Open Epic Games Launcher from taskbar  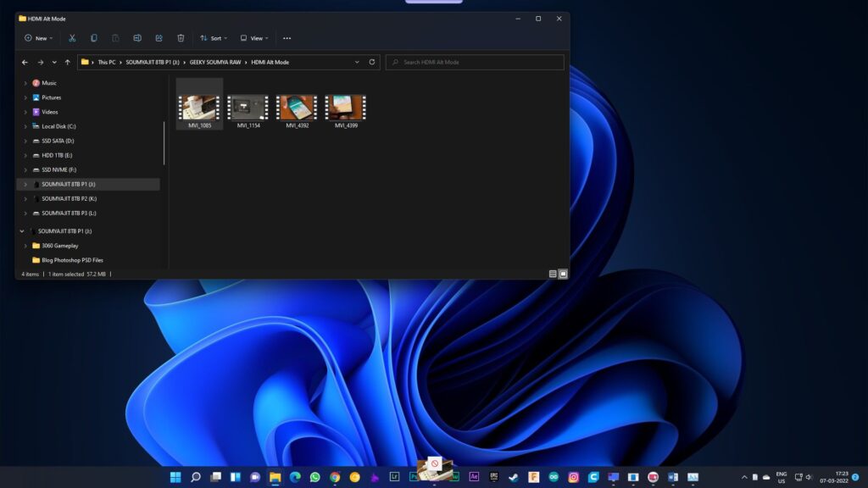click(x=494, y=477)
